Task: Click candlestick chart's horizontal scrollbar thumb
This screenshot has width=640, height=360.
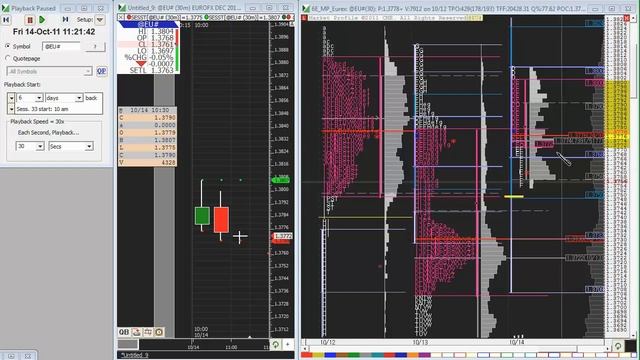Action: click(x=128, y=345)
